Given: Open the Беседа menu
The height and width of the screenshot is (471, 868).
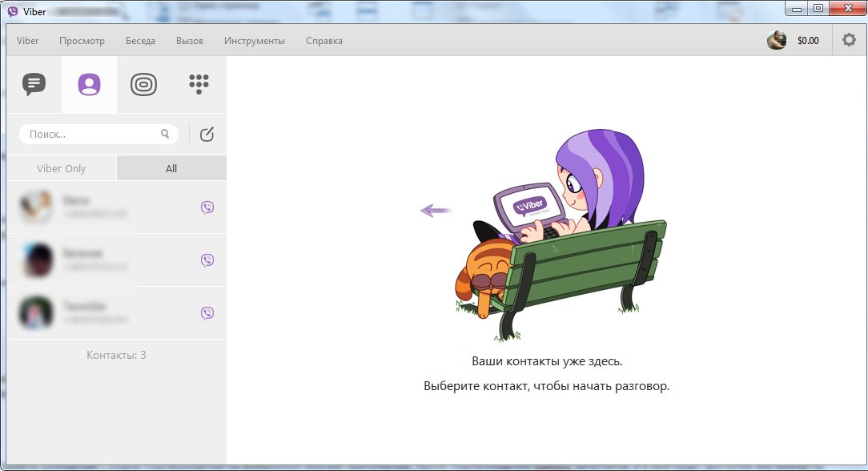Looking at the screenshot, I should click(140, 41).
